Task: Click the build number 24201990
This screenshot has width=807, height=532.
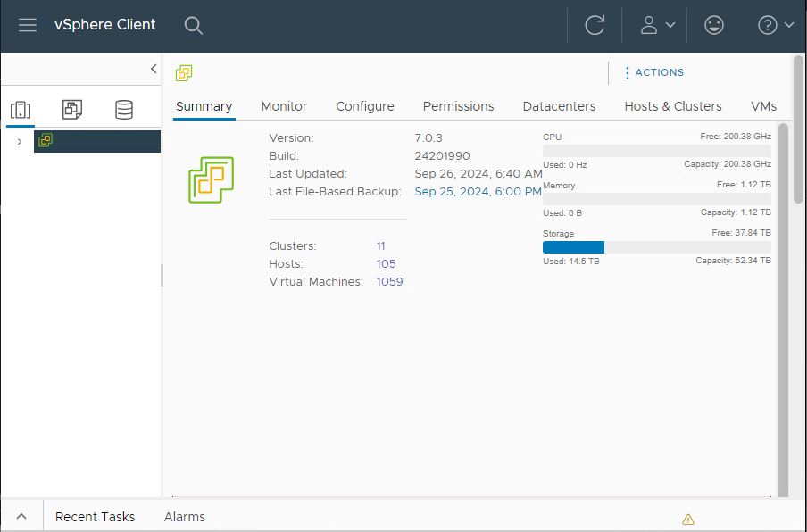Action: click(x=442, y=156)
